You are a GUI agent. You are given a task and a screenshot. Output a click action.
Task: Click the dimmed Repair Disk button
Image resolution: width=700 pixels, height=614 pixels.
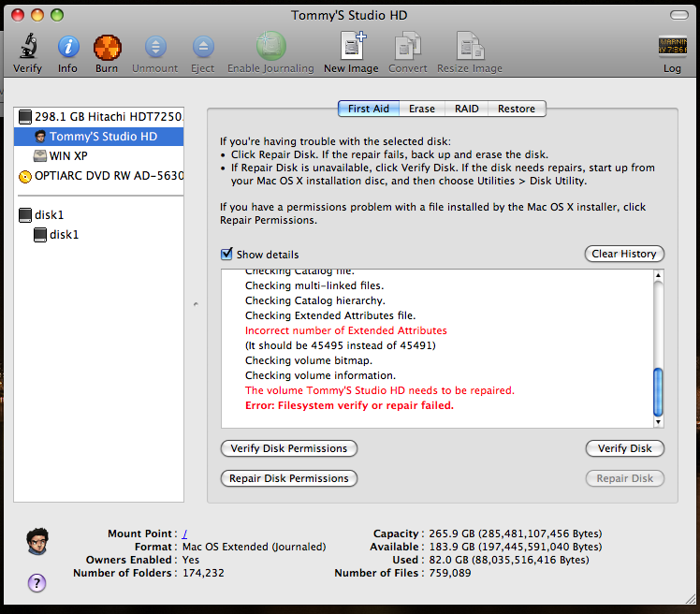[x=624, y=478]
